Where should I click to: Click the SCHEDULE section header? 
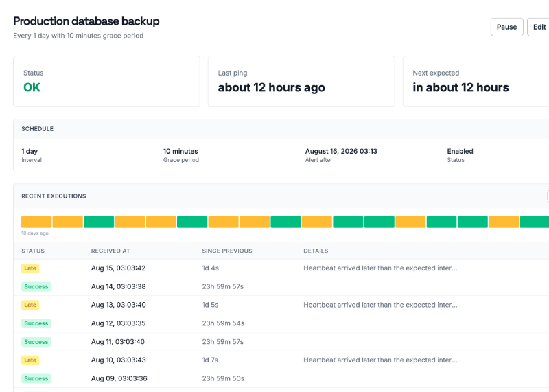[38, 129]
